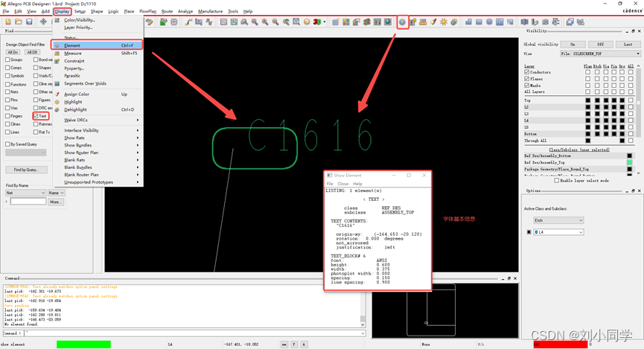644x349 pixels.
Task: Click the Find By Name text input field
Action: 28,202
